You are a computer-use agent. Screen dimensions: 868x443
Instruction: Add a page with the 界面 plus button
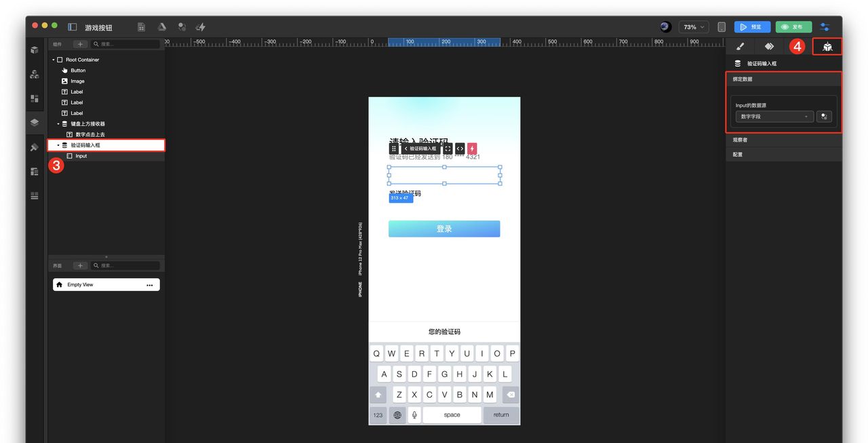pos(79,265)
